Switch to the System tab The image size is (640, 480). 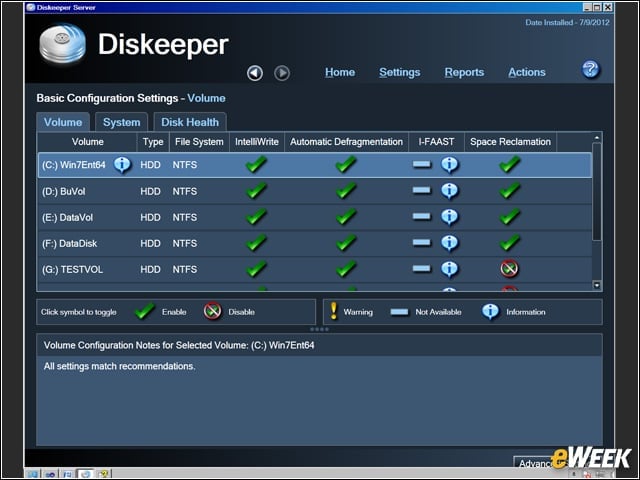(121, 122)
